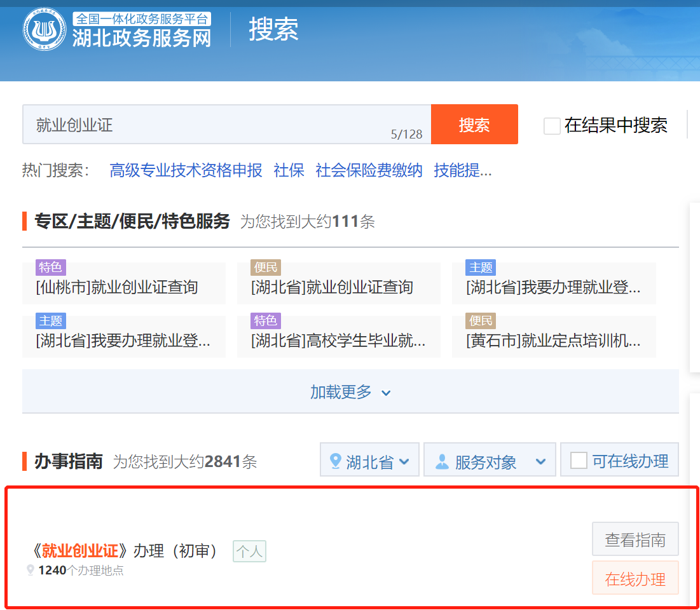700x610 pixels.
Task: Open the 《就业创业证》办理（初审） result title
Action: point(125,550)
